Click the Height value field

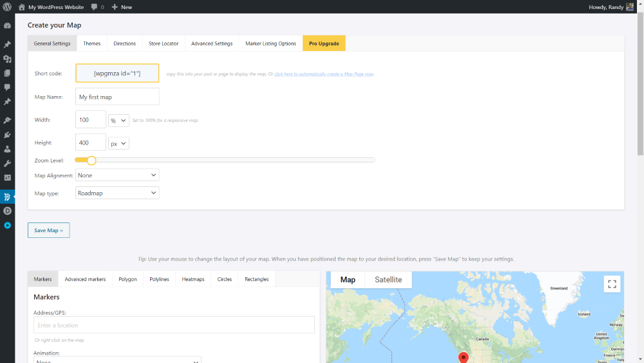tap(91, 142)
